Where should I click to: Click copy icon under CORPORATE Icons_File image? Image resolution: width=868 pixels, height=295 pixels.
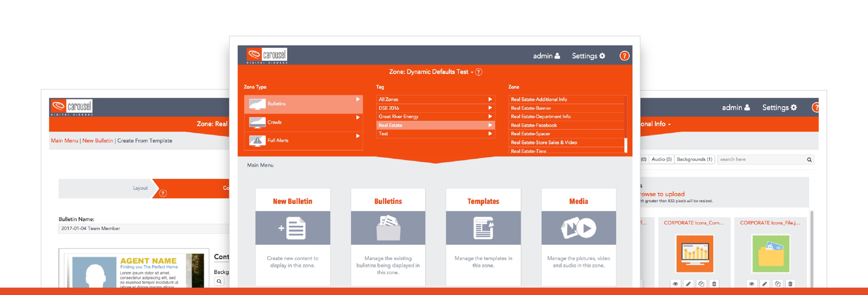[x=777, y=284]
